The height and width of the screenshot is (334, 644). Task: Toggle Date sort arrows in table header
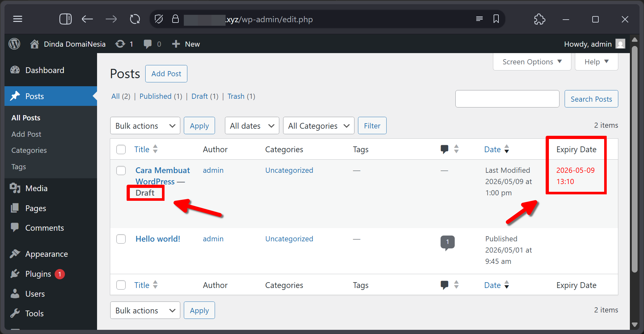tap(507, 149)
